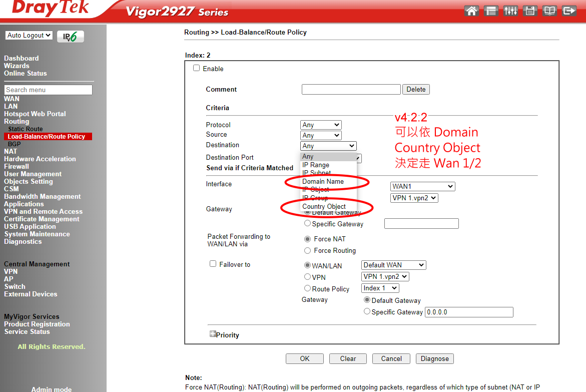Select Domain Name from Destination list
Viewport: 586px width, 392px height.
[323, 181]
